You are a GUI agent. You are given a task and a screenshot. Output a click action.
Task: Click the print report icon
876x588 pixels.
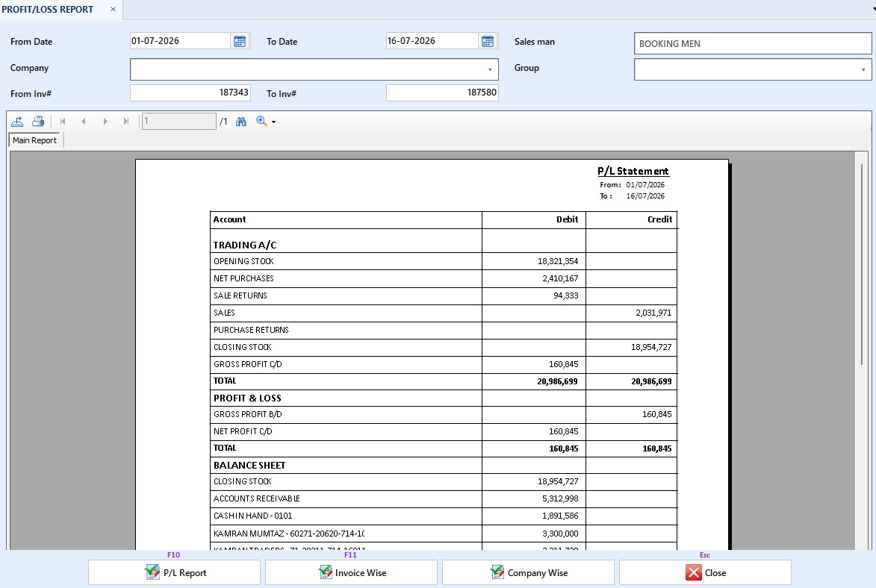pos(38,121)
